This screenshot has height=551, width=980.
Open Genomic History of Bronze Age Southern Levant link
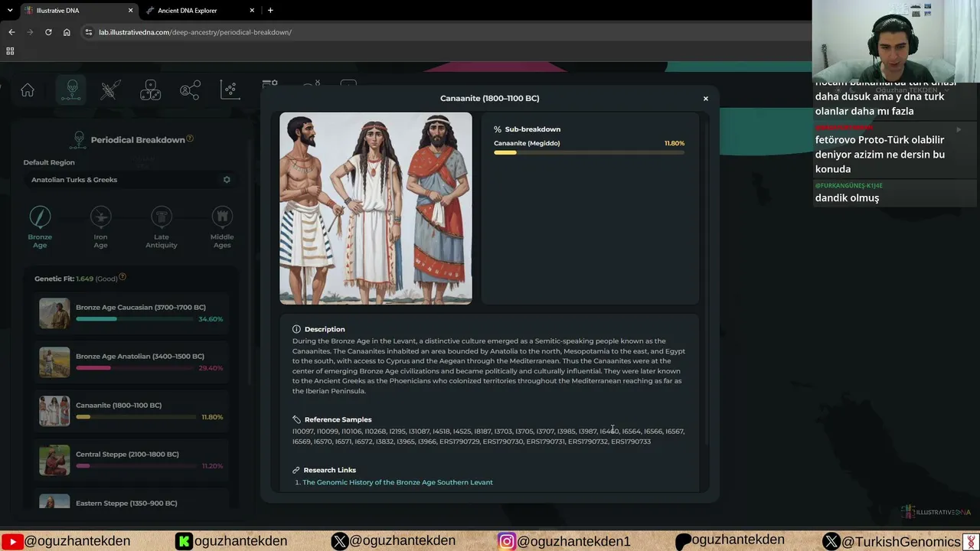tap(397, 483)
